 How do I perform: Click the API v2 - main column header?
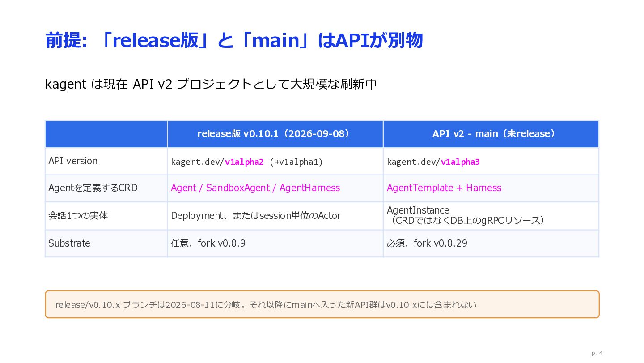[x=491, y=134]
